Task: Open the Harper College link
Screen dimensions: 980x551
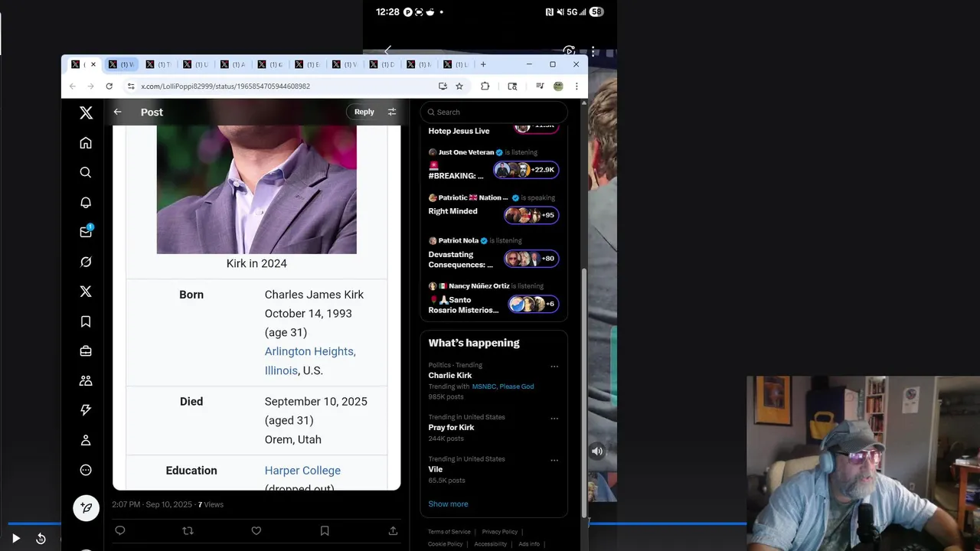Action: point(302,471)
